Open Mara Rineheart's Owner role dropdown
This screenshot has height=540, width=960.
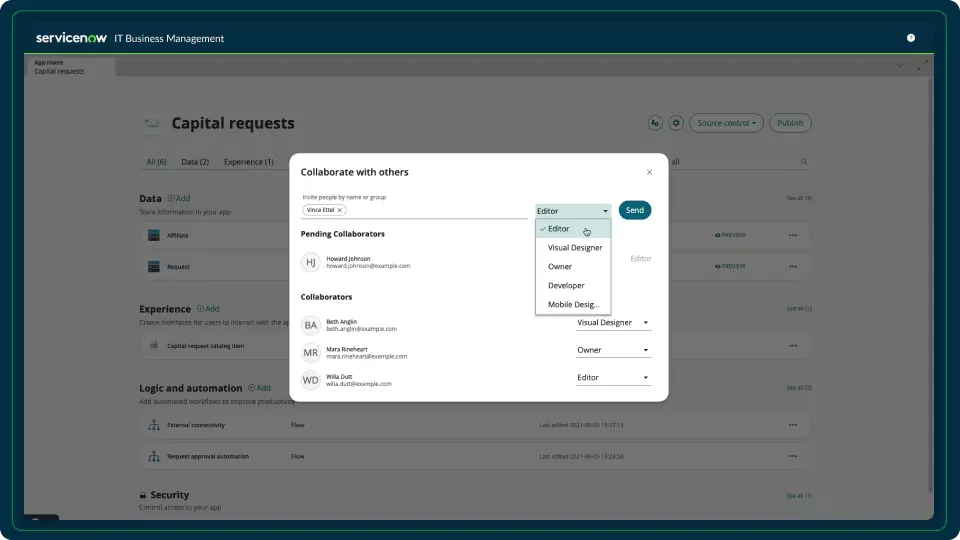[613, 350]
